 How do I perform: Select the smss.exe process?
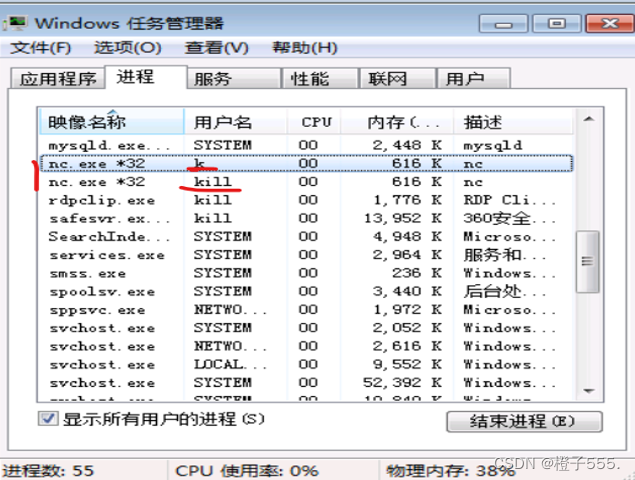tap(306, 273)
